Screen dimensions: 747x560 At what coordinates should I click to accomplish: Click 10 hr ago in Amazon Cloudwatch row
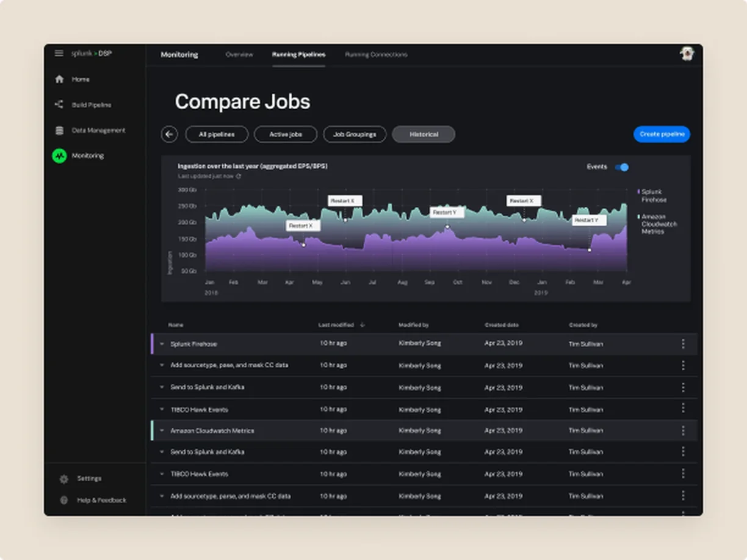(333, 431)
